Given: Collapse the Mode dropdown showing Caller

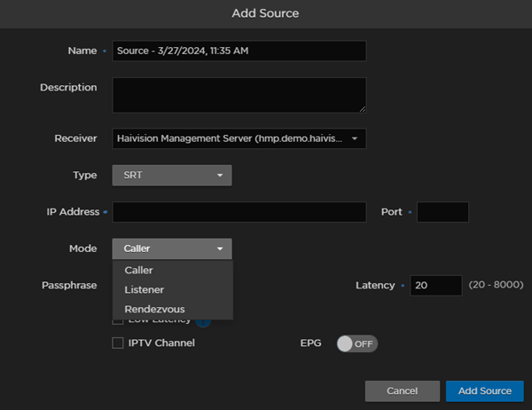Looking at the screenshot, I should click(171, 249).
